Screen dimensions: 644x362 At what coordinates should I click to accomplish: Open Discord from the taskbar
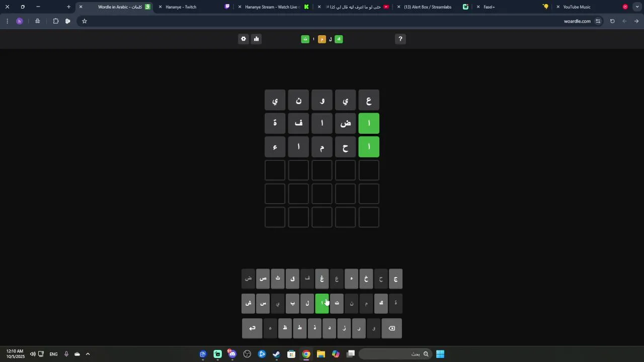point(232,354)
